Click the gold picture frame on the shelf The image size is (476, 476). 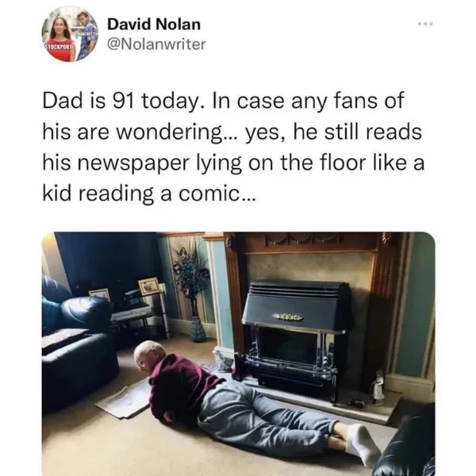(149, 286)
